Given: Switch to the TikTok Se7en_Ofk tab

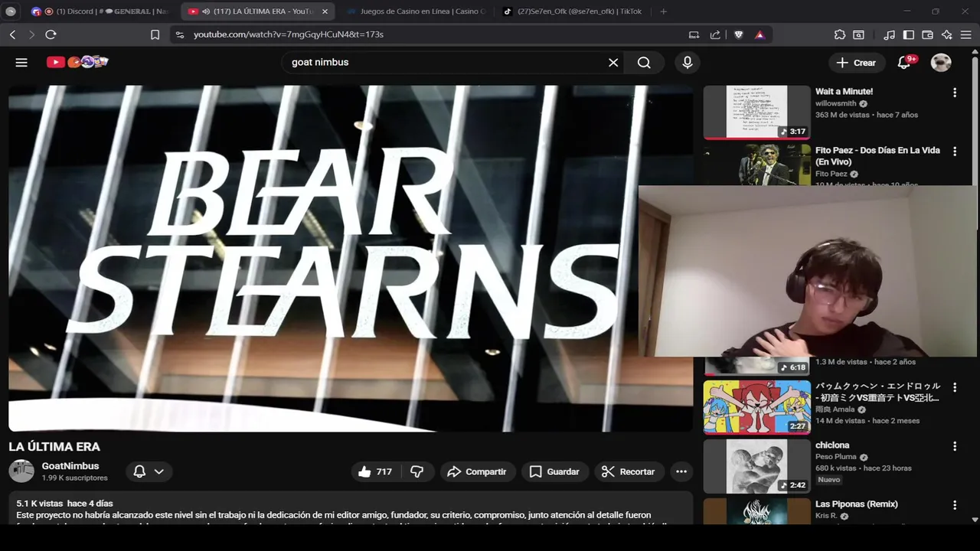Looking at the screenshot, I should [x=572, y=11].
